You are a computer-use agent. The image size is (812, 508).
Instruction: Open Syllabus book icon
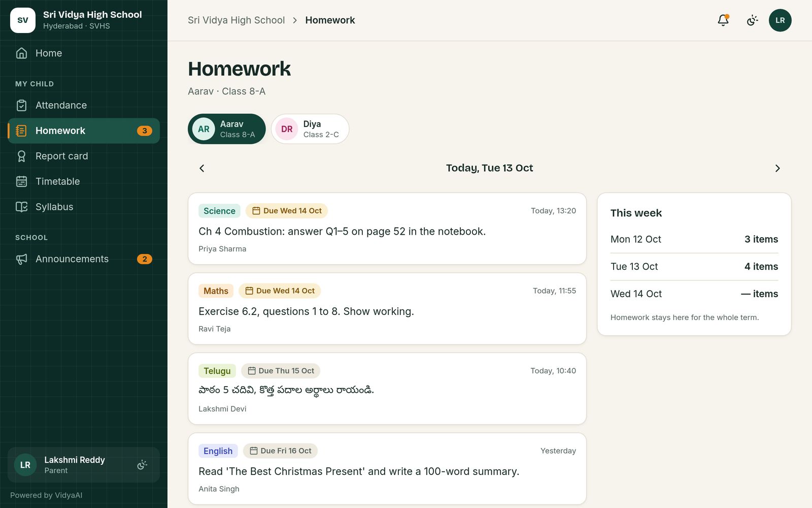21,207
